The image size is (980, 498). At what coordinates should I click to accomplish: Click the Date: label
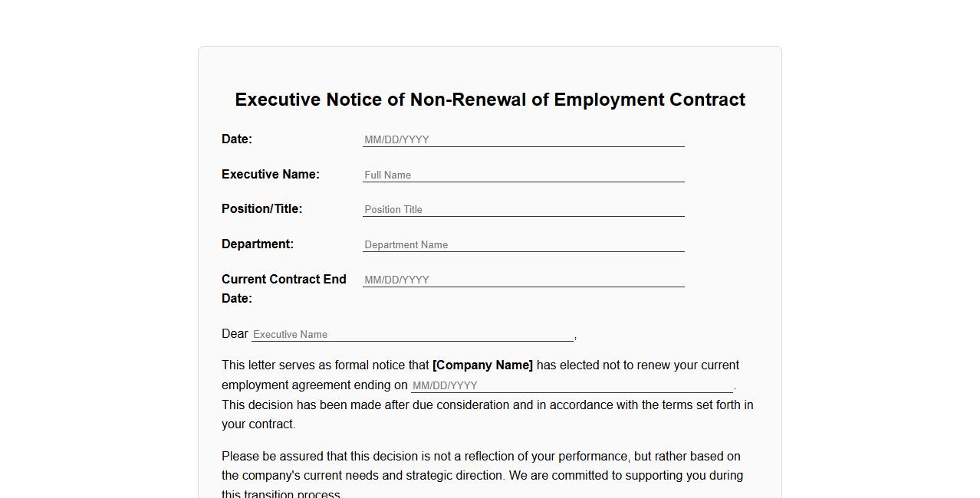coord(235,139)
